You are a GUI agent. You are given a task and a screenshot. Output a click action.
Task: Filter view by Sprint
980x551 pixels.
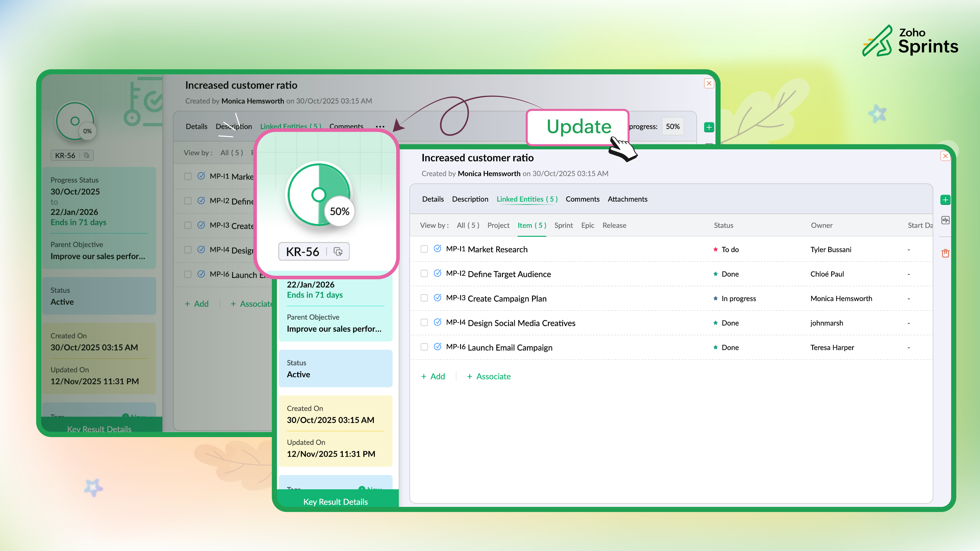[563, 225]
